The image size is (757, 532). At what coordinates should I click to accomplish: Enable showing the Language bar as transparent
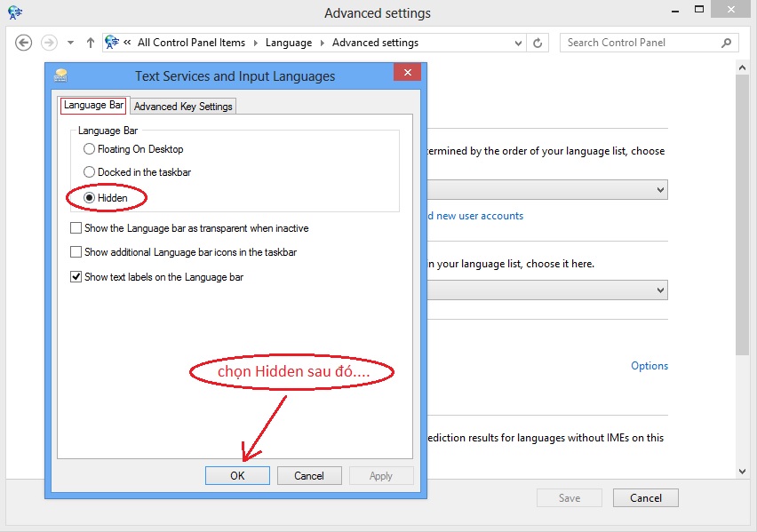pos(76,228)
